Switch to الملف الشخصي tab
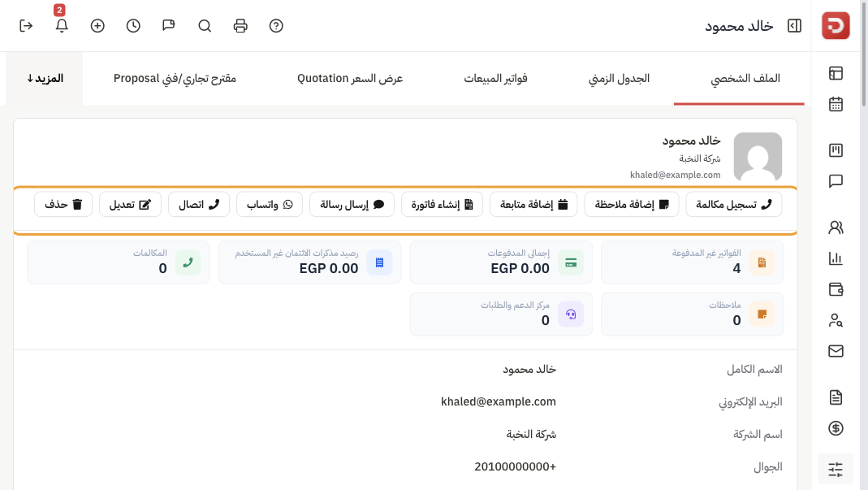 click(745, 78)
